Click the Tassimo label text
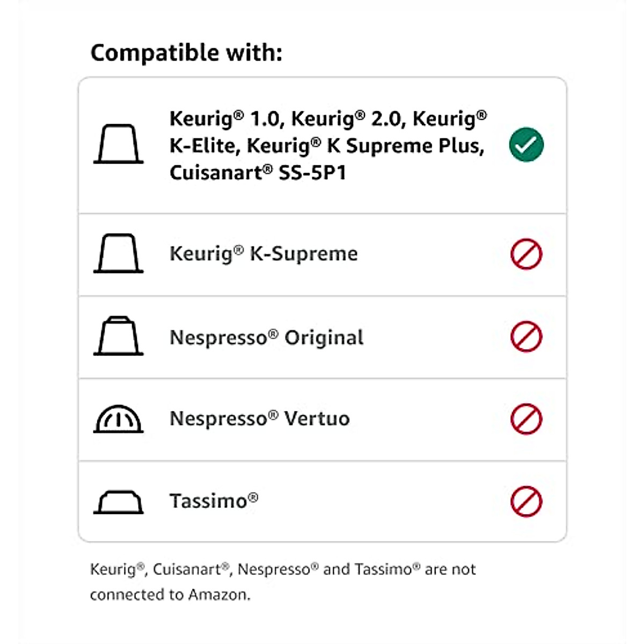Screen dimensions: 644x644 [x=214, y=501]
